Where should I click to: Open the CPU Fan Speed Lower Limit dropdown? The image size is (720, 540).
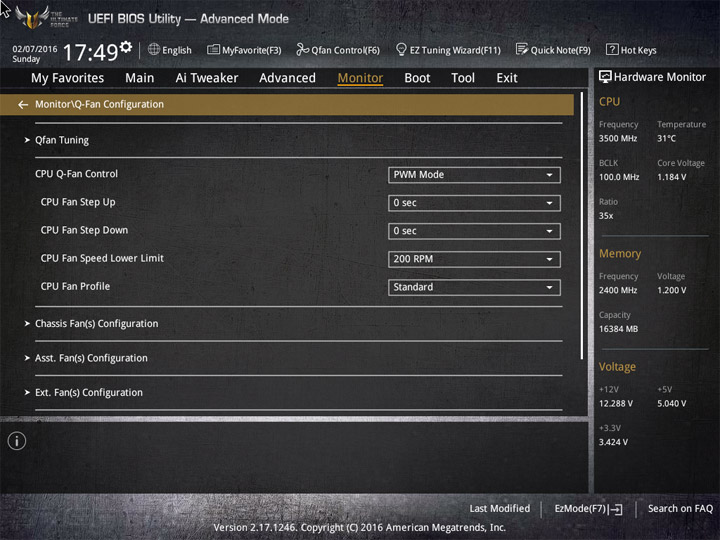[x=474, y=259]
